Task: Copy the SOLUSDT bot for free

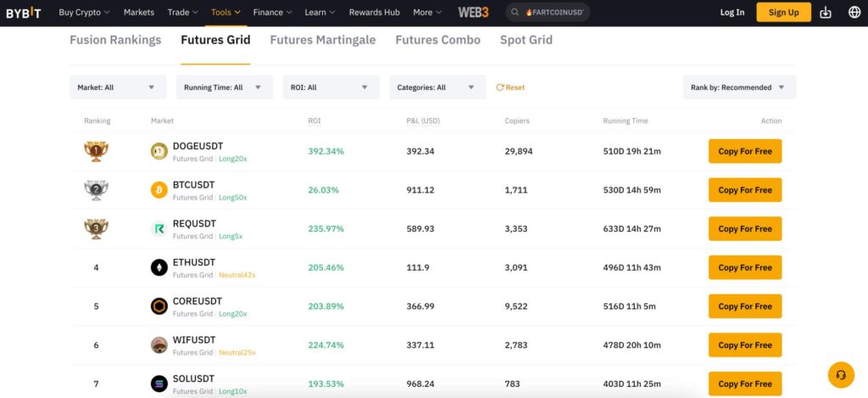Action: (745, 384)
